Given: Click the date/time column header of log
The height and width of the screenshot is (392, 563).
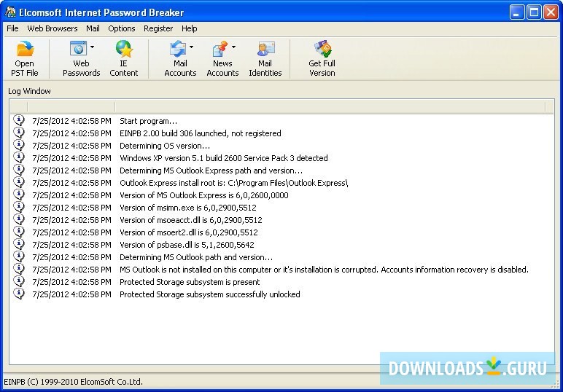Looking at the screenshot, I should 71,106.
